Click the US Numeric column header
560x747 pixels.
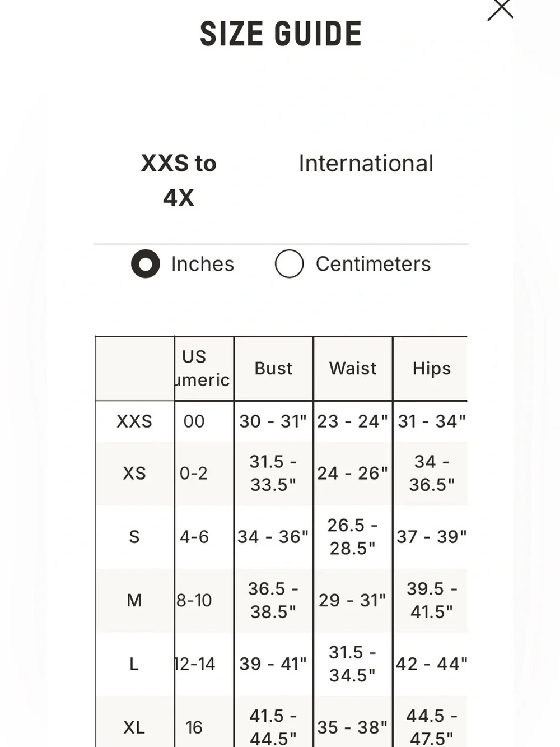[x=204, y=369]
